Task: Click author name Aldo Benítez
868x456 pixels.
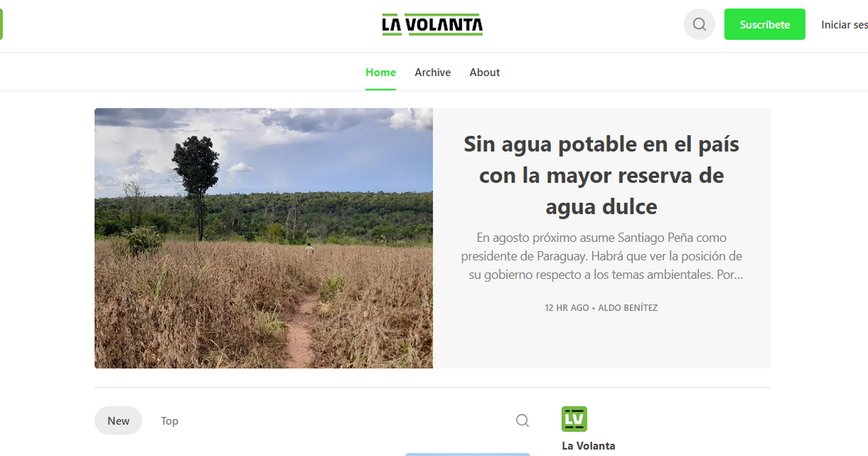Action: pyautogui.click(x=627, y=307)
